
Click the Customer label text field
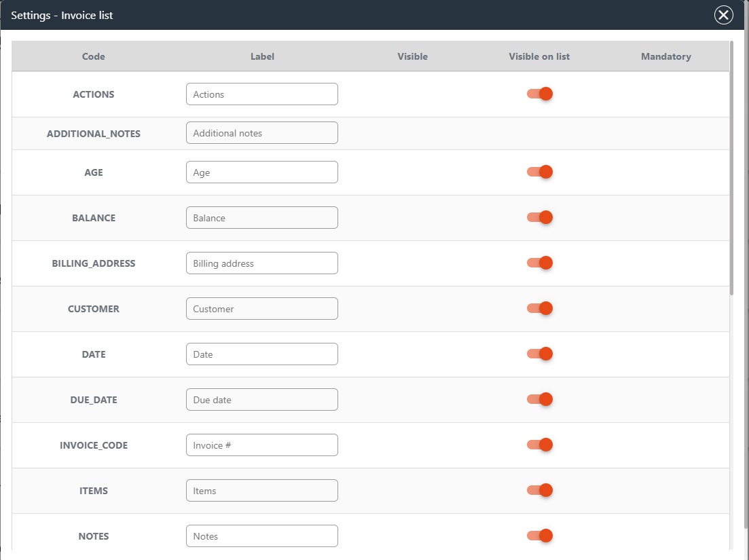pos(261,309)
